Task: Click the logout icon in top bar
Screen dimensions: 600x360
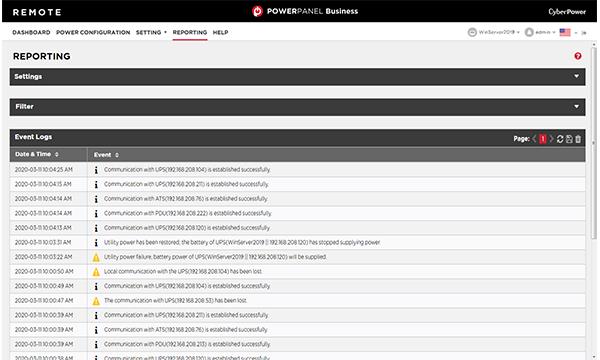Action: point(584,33)
